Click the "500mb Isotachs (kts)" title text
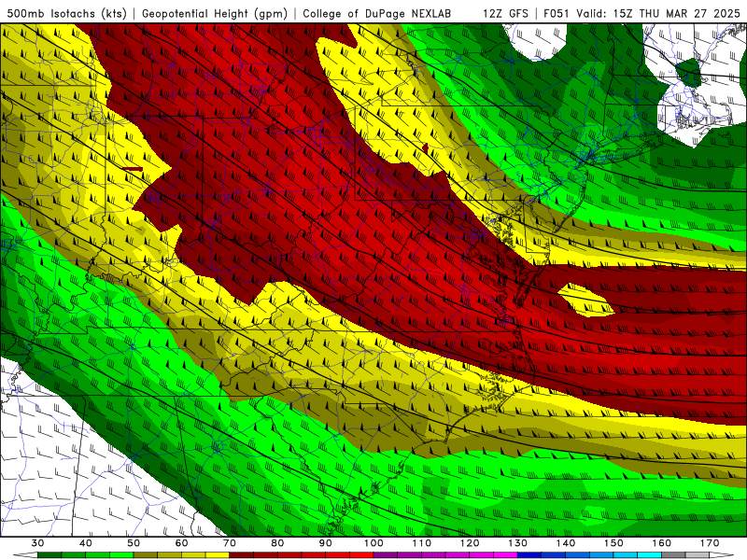The width and height of the screenshot is (747, 560). click(67, 13)
